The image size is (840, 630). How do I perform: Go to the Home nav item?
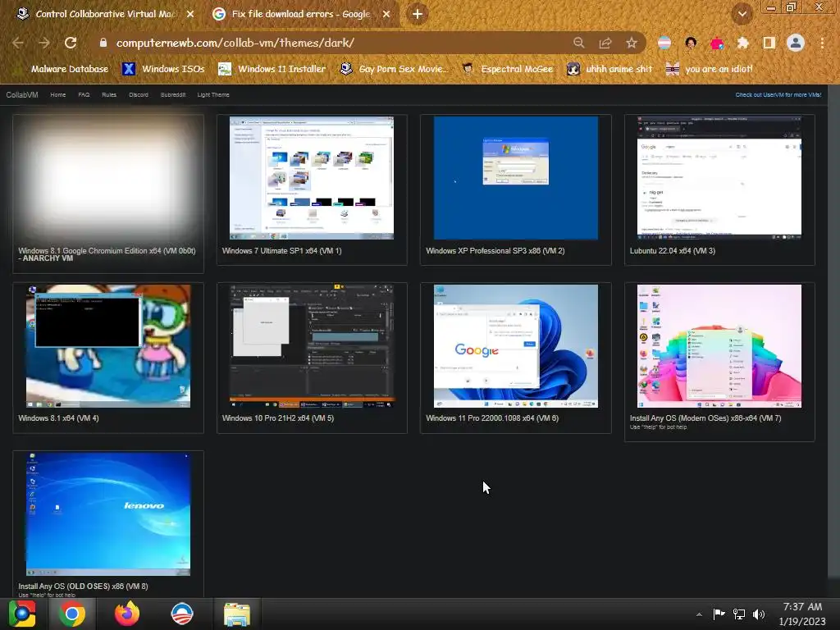tap(58, 95)
